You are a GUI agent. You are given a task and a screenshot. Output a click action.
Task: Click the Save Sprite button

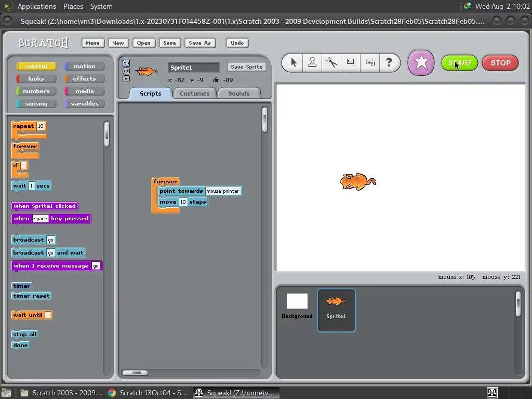247,67
